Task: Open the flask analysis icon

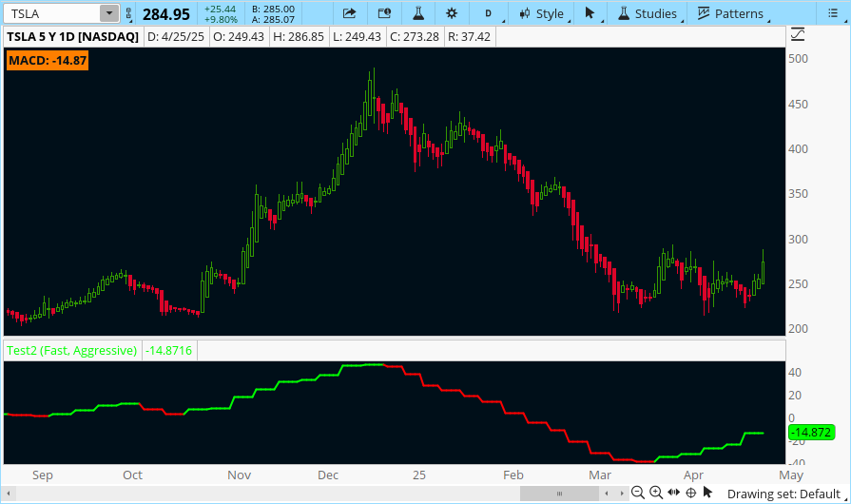Action: tap(417, 13)
